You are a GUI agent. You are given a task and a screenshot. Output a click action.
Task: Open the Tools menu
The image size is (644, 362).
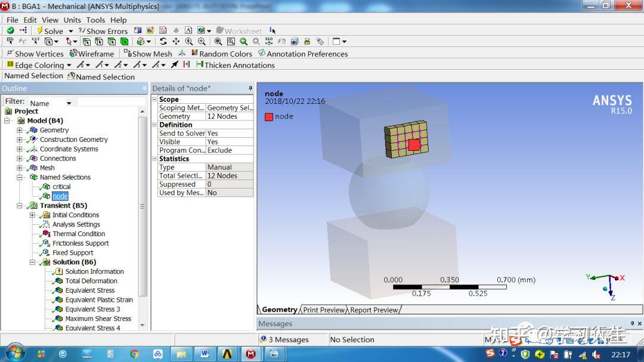coord(95,20)
